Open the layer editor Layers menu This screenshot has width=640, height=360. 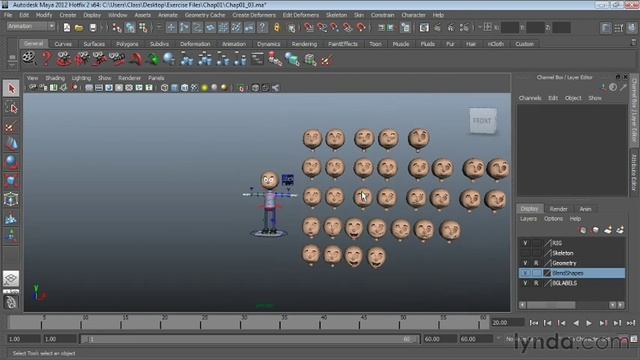click(x=528, y=219)
